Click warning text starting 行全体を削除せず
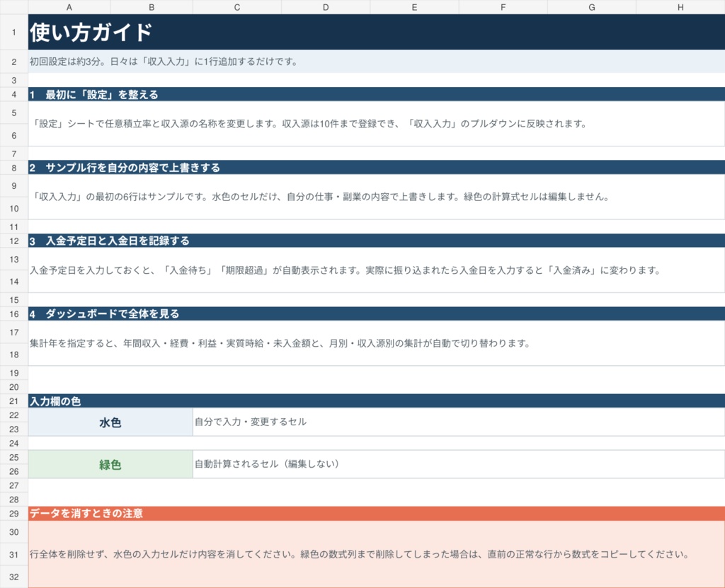Image resolution: width=725 pixels, height=588 pixels. point(359,554)
